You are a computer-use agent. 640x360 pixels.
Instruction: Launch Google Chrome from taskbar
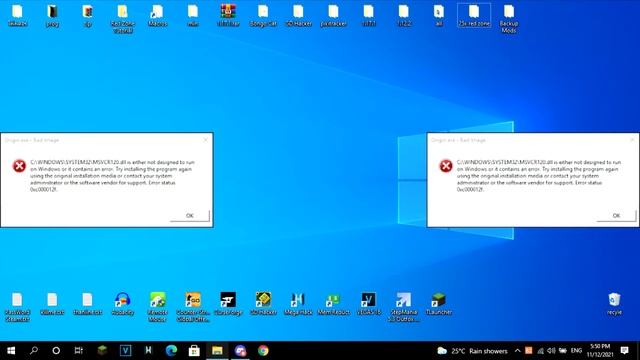click(263, 351)
